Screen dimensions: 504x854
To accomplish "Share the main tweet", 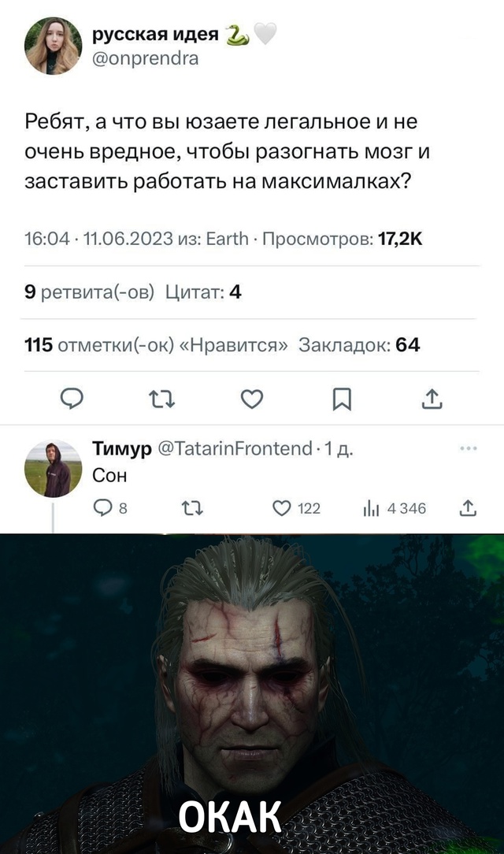I will 432,399.
